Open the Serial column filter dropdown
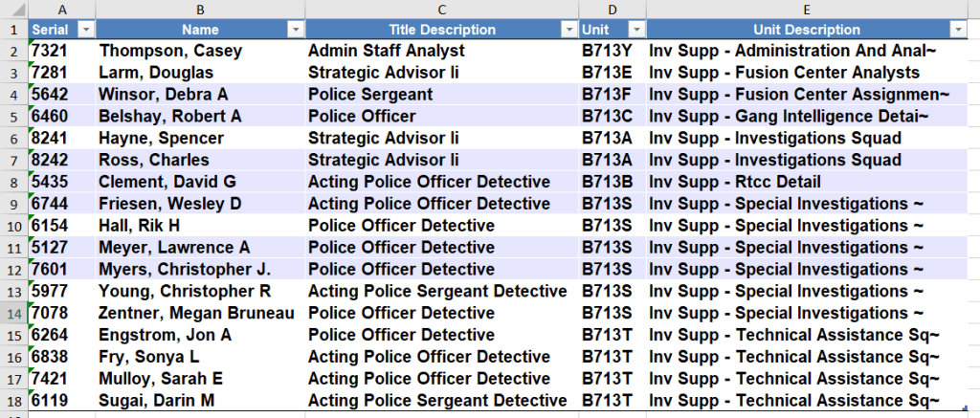980x418 pixels. [x=84, y=30]
